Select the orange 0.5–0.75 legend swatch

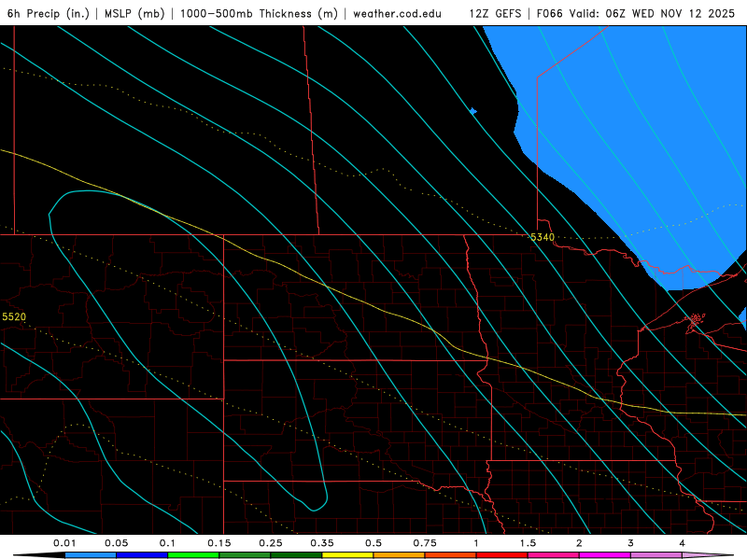[400, 555]
